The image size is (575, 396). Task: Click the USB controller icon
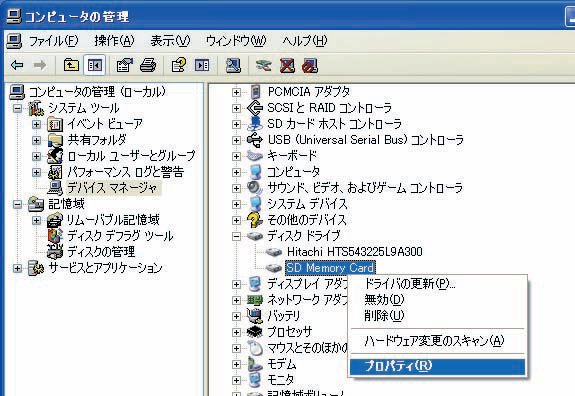pos(255,140)
